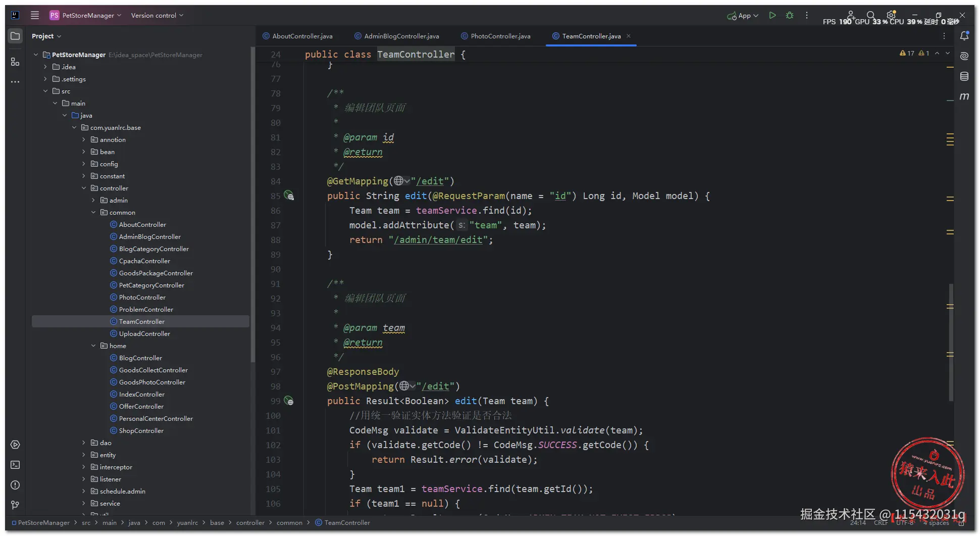980x536 pixels.
Task: Expand the .idea folder
Action: tap(45, 67)
